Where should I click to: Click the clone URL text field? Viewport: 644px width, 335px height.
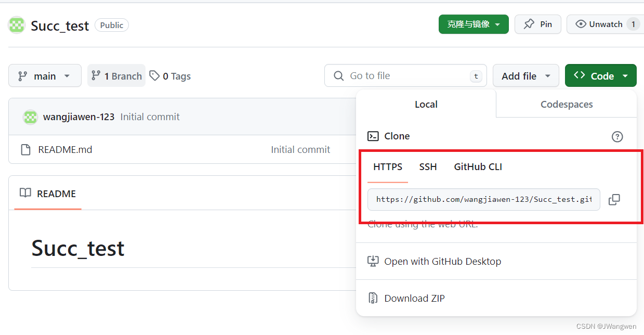click(x=484, y=199)
